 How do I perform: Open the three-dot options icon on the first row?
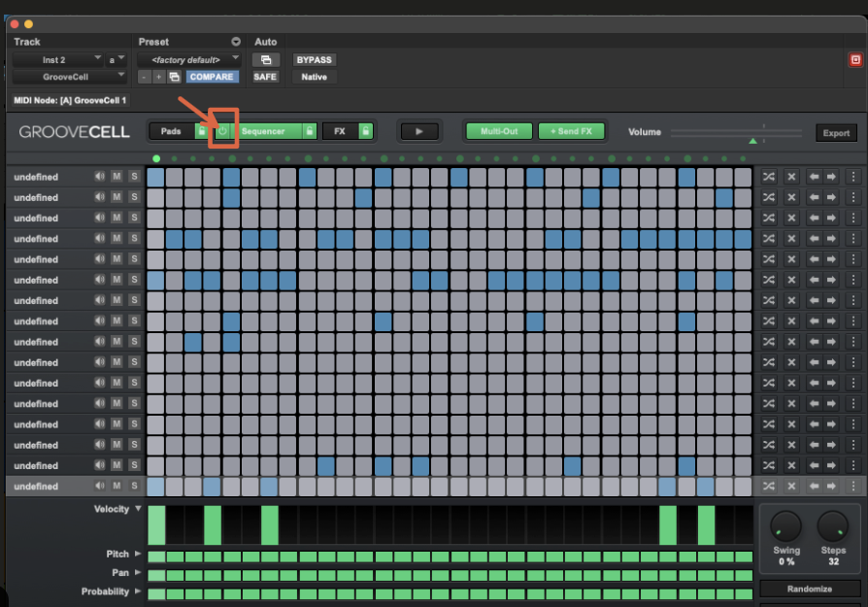[852, 176]
